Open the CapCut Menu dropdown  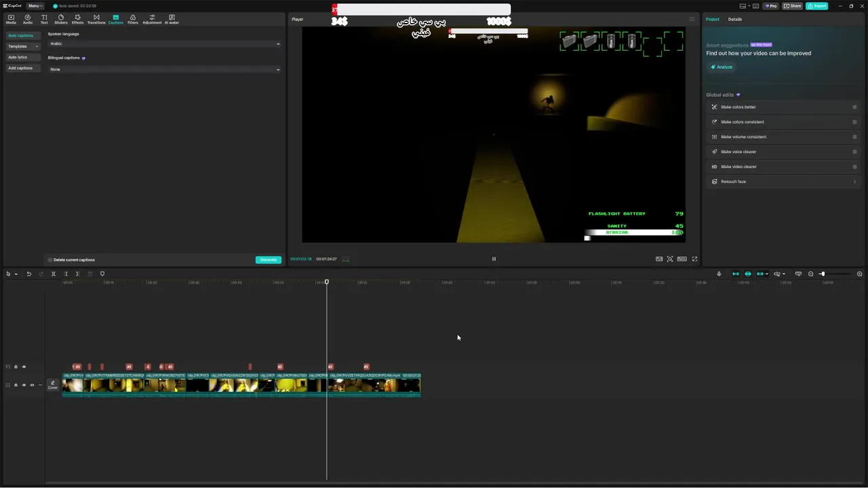[x=35, y=5]
